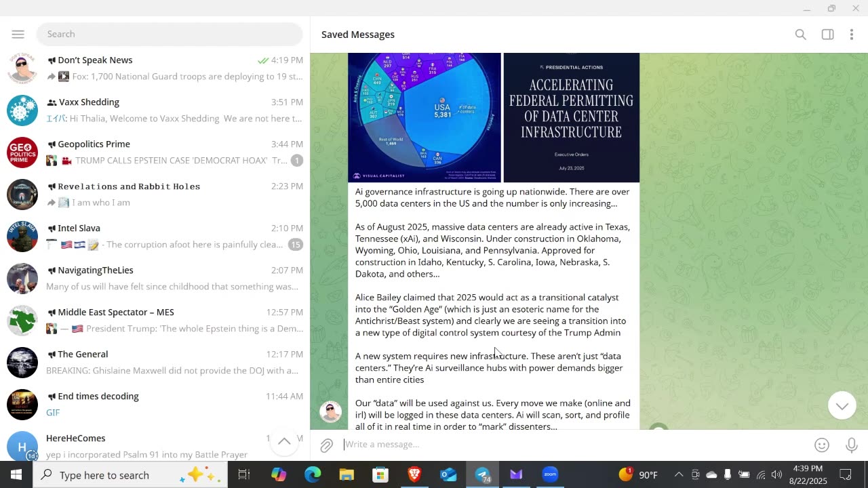Open Microsoft Edge from taskbar

313,475
